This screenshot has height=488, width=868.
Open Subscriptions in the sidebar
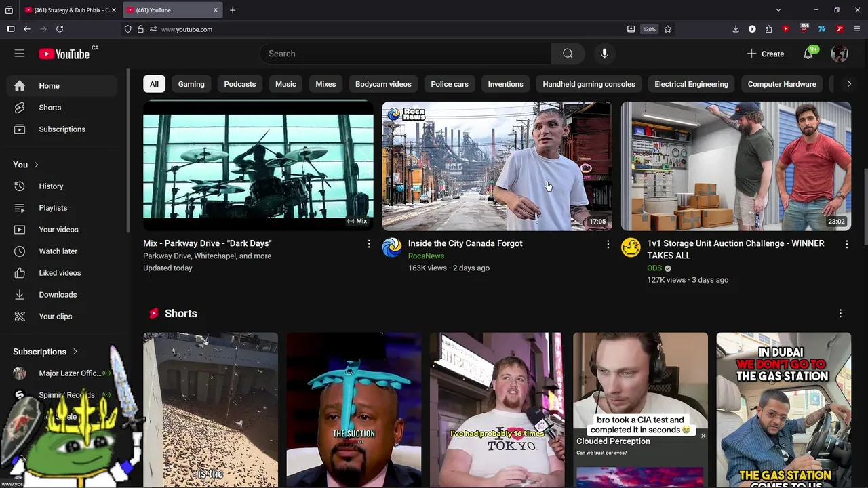(x=62, y=129)
